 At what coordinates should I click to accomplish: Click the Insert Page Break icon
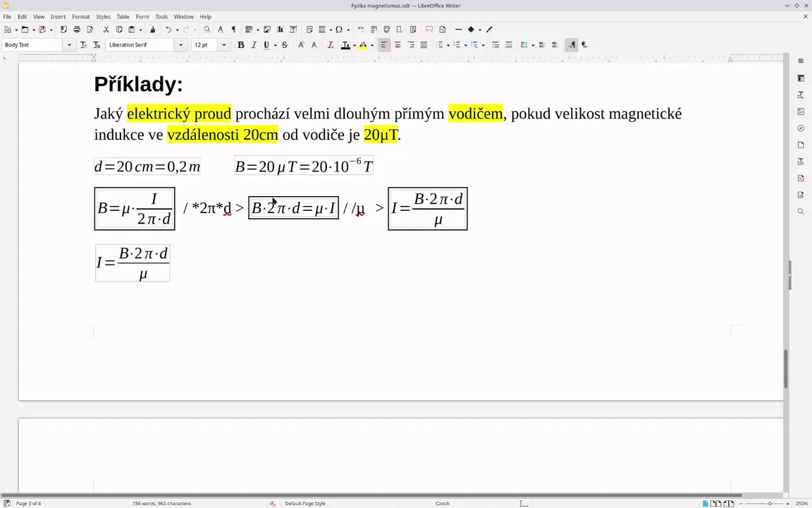309,30
